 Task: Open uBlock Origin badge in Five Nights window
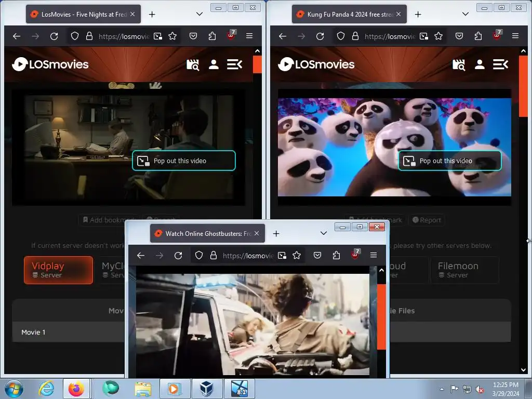pos(231,35)
